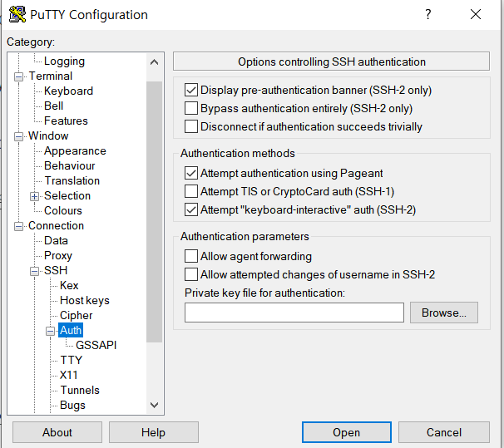Select Data under Connection
Viewport: 504px width, 448px height.
(x=56, y=240)
